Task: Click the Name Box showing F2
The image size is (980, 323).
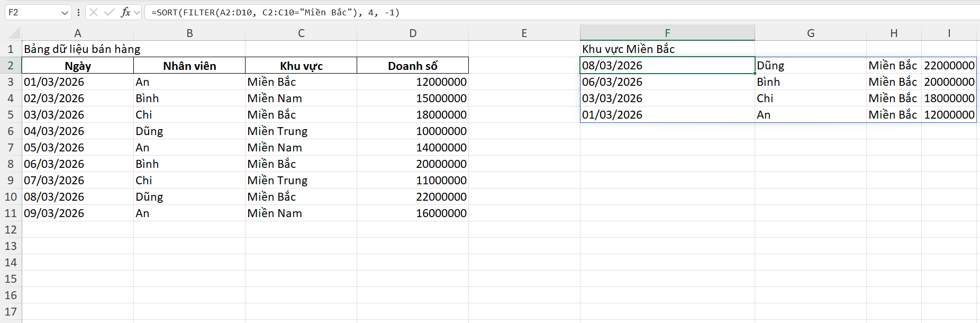Action: tap(32, 12)
